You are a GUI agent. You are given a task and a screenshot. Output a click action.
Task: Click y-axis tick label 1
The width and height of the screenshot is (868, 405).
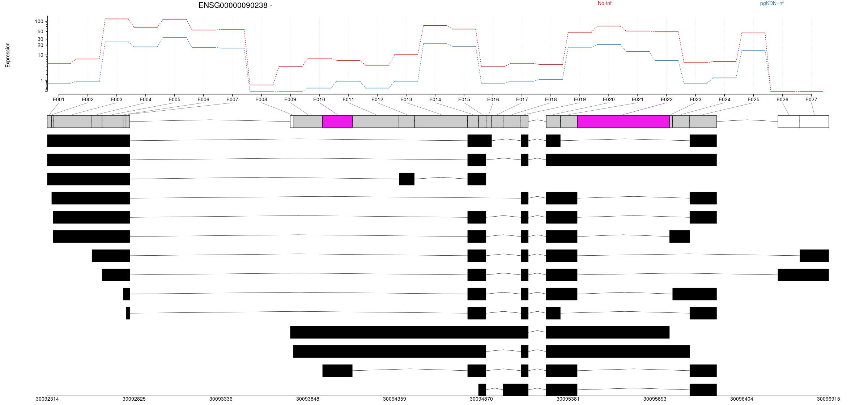[42, 81]
